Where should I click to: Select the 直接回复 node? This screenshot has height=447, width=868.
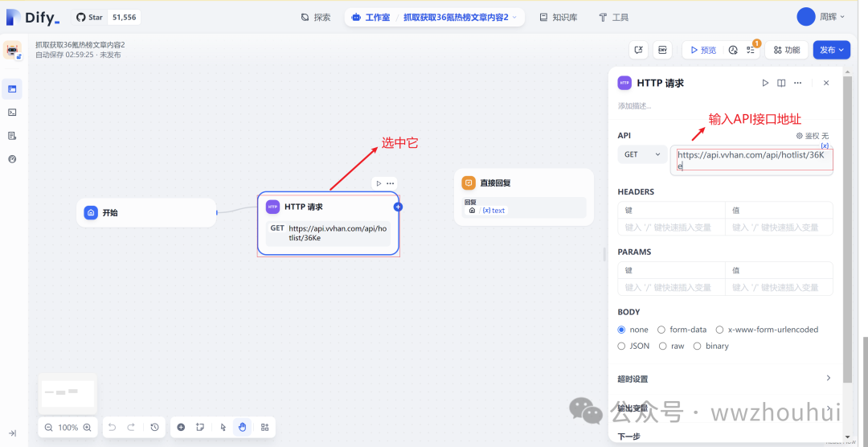coord(524,197)
